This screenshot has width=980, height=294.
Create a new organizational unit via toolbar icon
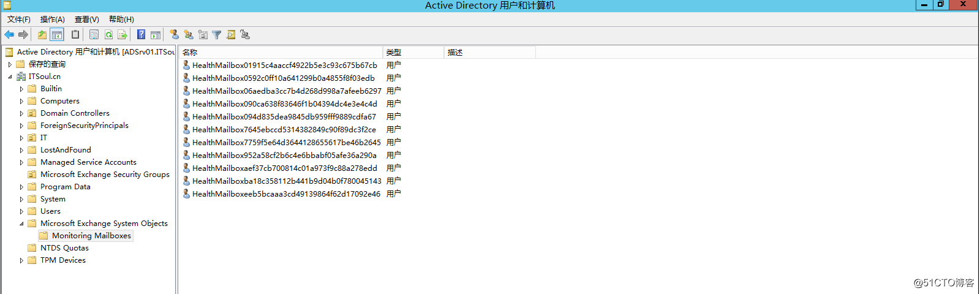point(203,35)
